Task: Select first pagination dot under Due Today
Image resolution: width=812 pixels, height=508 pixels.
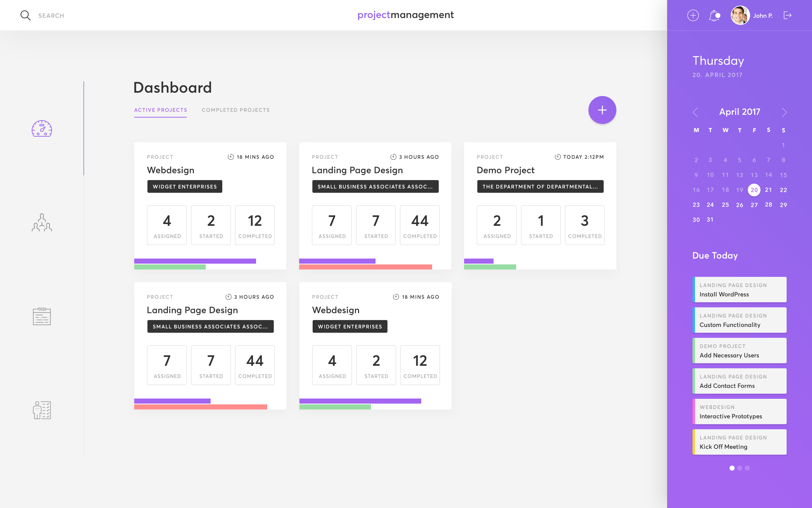Action: 732,468
